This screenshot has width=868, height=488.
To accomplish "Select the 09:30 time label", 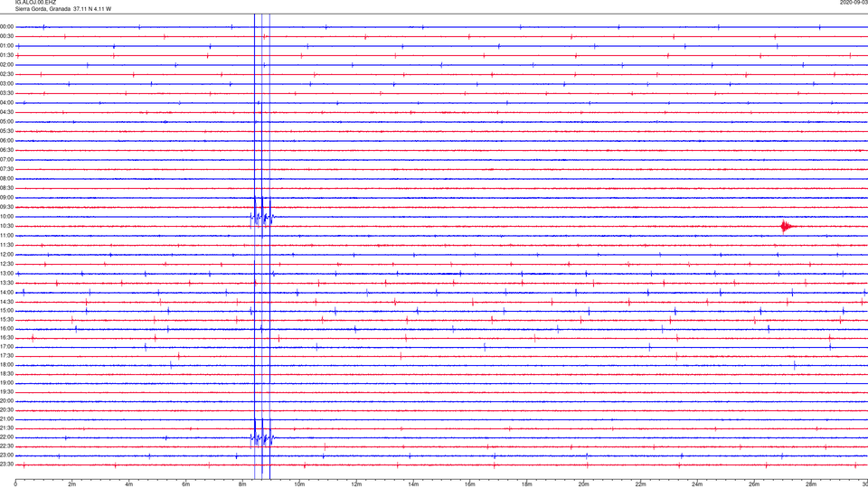I will [x=7, y=207].
